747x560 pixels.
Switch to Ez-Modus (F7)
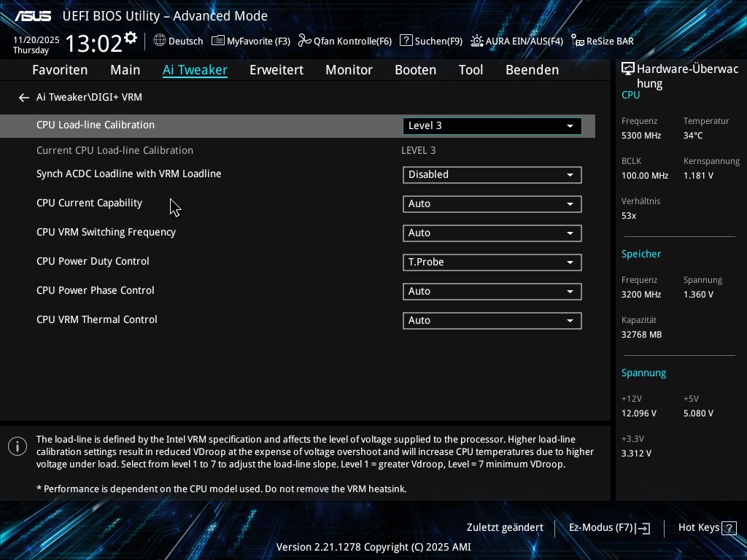click(609, 528)
